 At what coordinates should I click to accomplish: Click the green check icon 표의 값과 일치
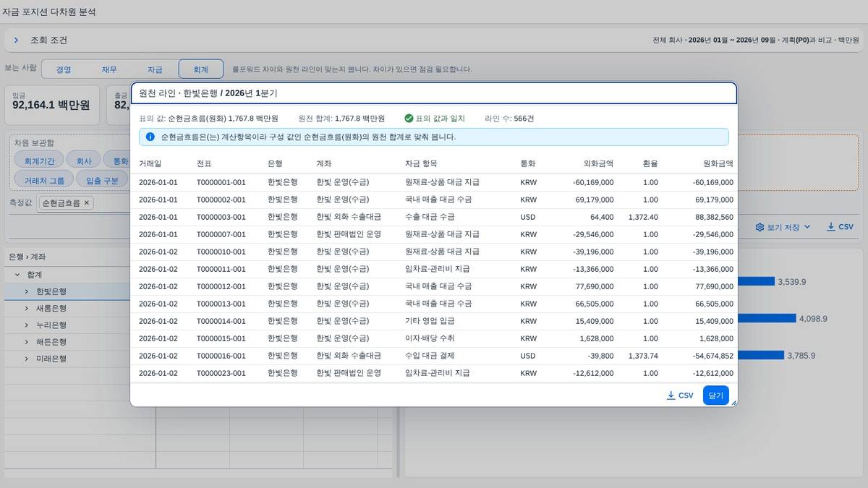coord(409,119)
